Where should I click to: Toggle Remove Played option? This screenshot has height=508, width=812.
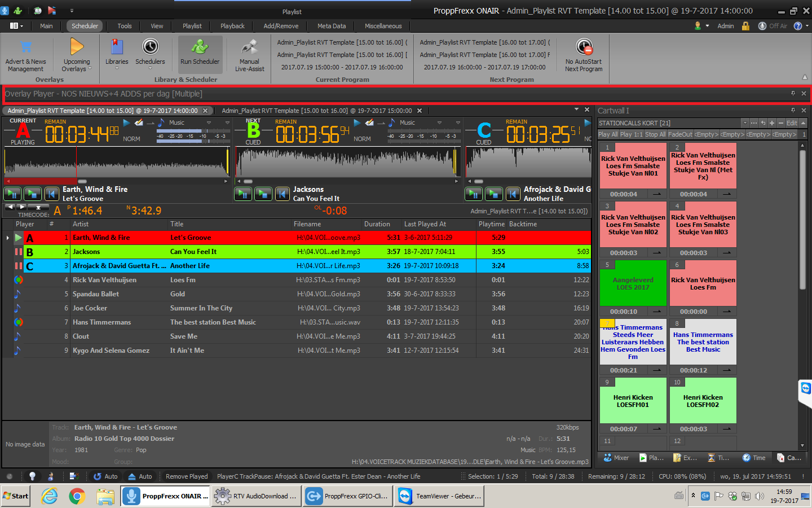tap(187, 476)
